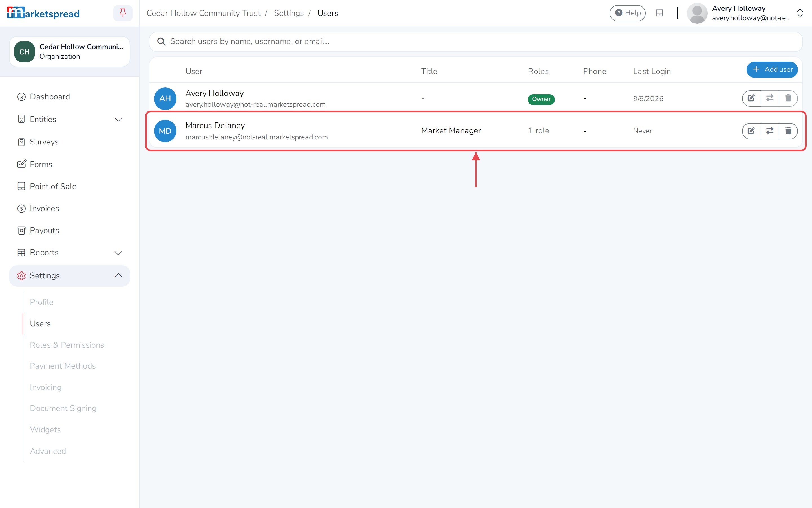Click the Title column header

point(429,71)
